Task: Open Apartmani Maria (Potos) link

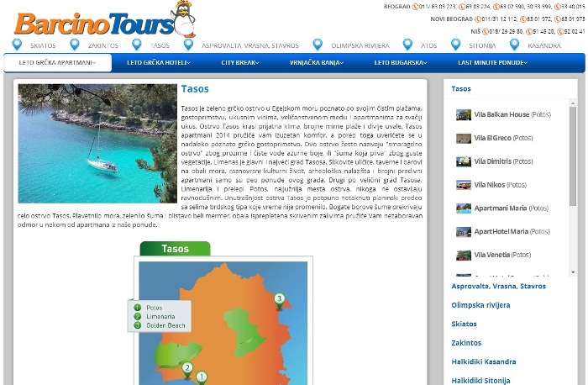Action: coord(511,208)
